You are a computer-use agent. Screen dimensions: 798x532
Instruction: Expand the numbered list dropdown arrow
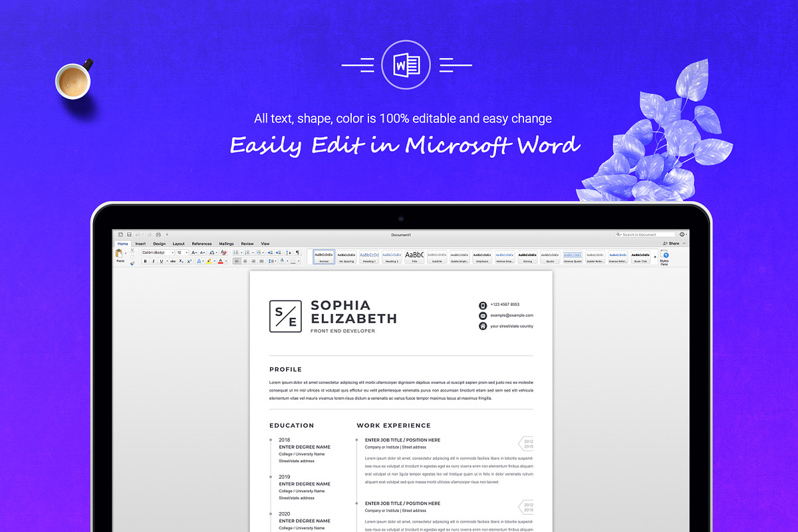pyautogui.click(x=253, y=253)
